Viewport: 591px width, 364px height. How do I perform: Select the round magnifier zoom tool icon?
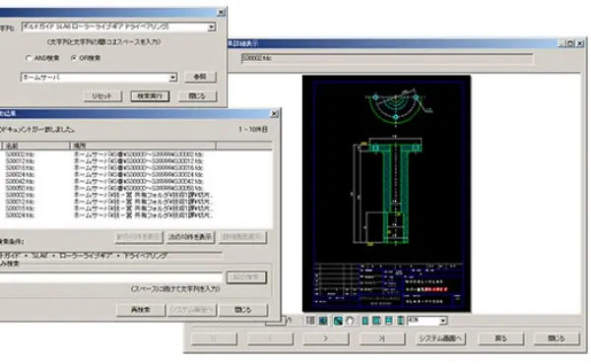338,321
